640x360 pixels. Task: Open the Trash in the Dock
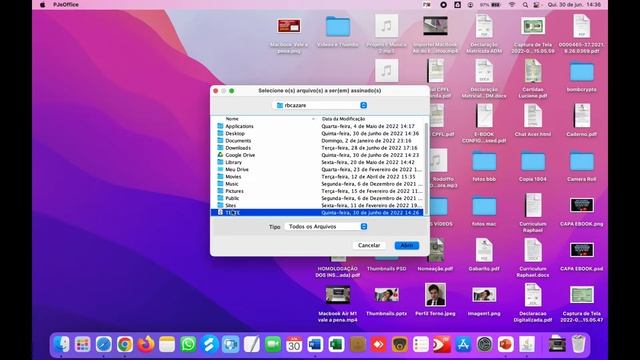tap(578, 344)
